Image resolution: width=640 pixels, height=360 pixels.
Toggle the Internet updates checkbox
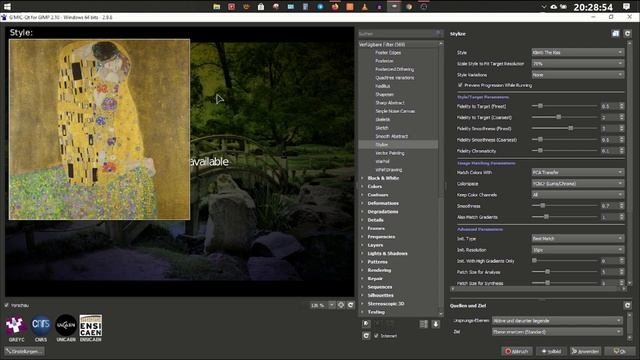point(376,336)
